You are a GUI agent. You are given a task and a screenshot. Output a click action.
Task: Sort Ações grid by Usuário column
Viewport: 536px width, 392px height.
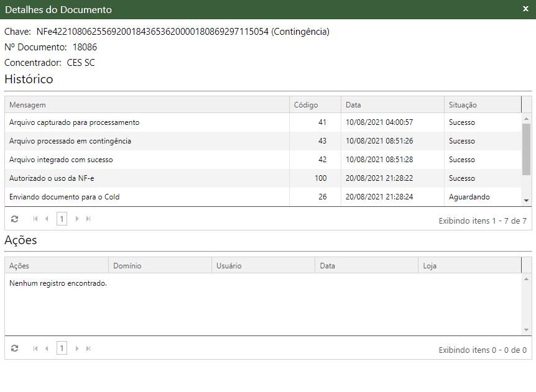point(229,266)
